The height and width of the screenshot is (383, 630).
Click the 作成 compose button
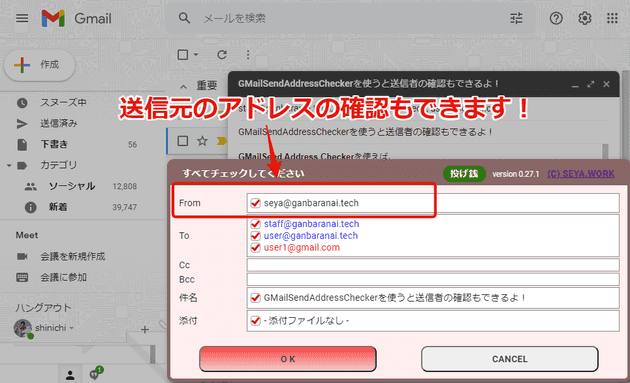pyautogui.click(x=39, y=65)
